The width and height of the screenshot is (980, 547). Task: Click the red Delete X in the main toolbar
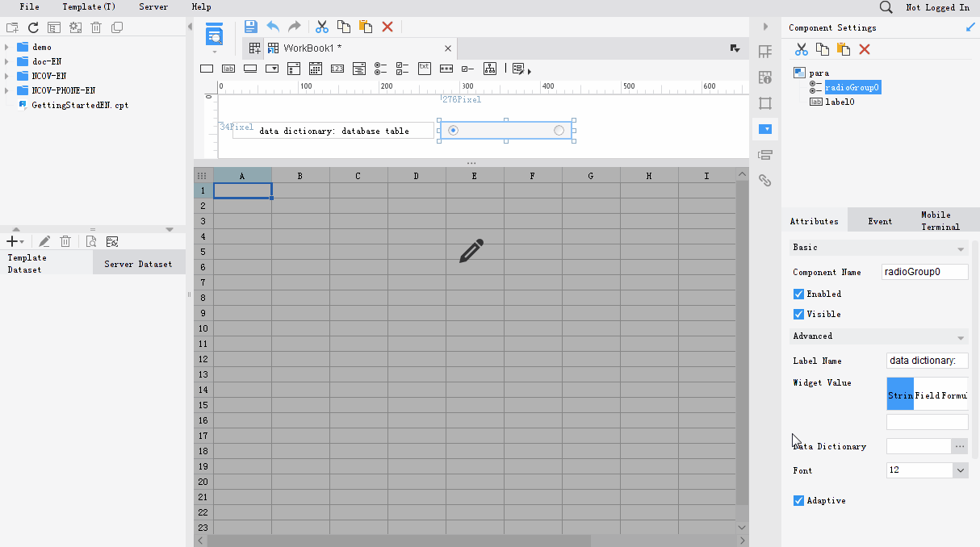pos(387,27)
